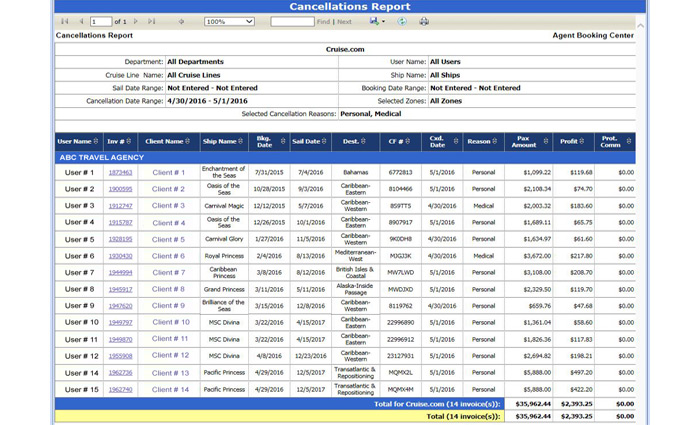The height and width of the screenshot is (425, 700).
Task: Click Royal Princess ship name cell
Action: click(224, 256)
